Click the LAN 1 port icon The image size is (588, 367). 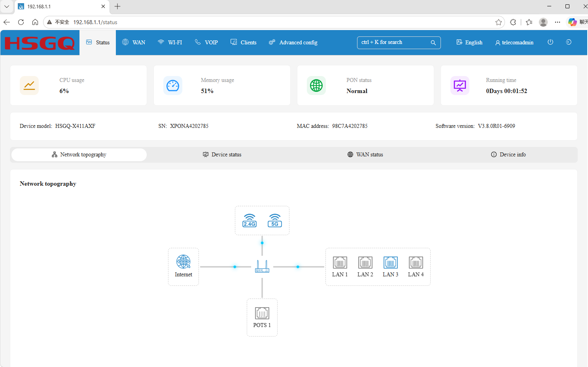[340, 262]
